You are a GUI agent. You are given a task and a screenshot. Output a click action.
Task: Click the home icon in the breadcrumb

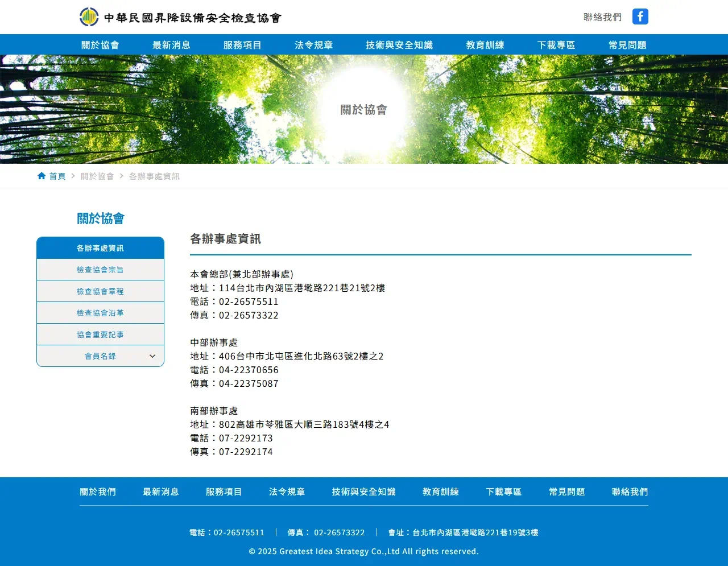click(40, 176)
